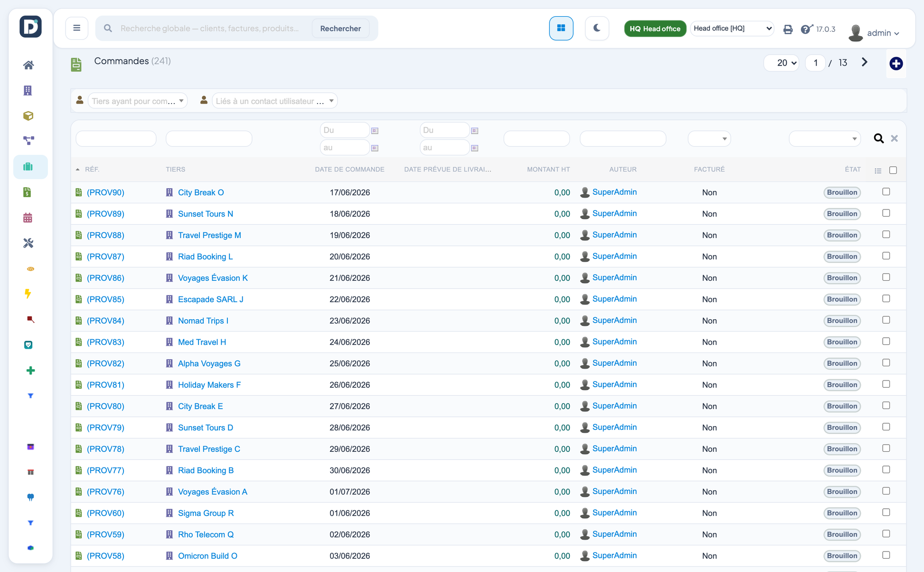Click the HQ Head office badge
This screenshot has height=572, width=924.
pos(655,29)
